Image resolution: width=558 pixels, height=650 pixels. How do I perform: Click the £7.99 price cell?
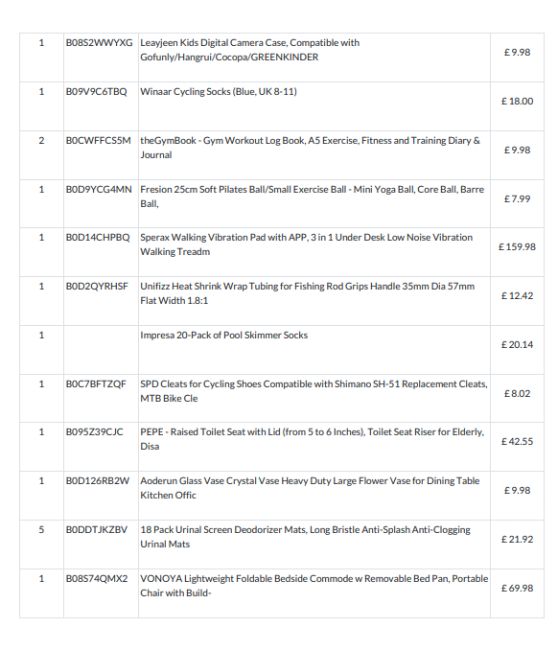517,199
